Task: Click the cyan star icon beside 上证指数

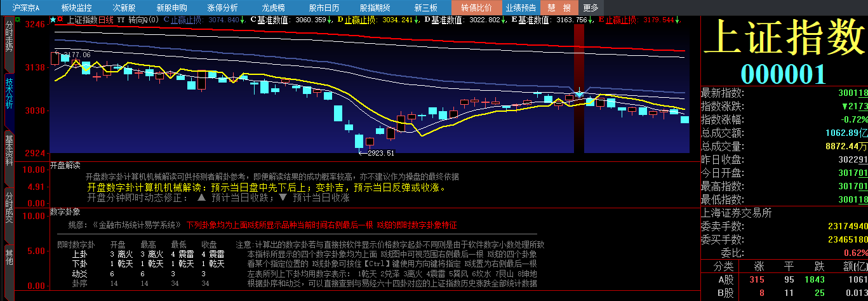Action: coord(53,20)
